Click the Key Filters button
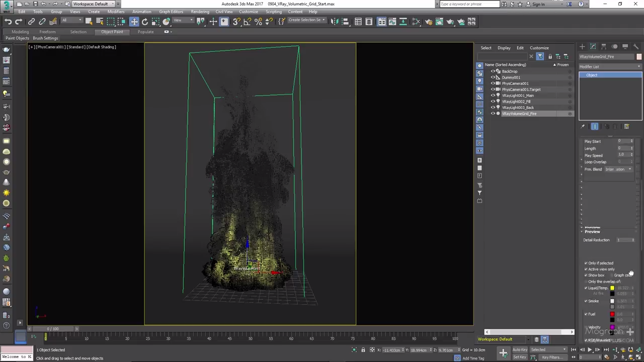644x362 pixels. pyautogui.click(x=551, y=357)
